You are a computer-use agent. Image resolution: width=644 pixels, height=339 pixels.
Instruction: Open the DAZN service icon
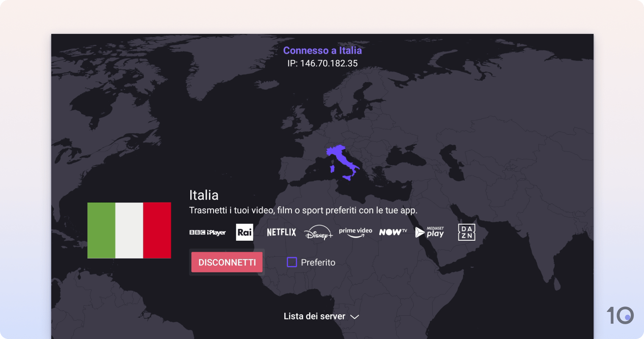click(466, 232)
